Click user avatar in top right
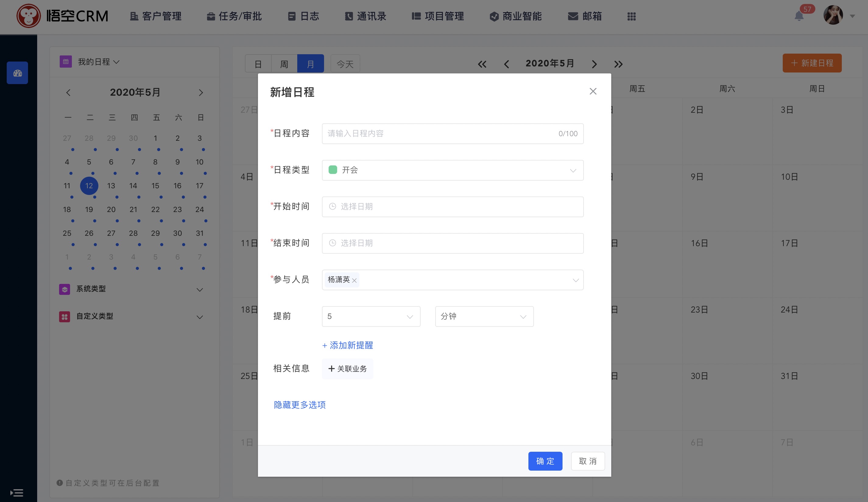Viewport: 868px width, 502px height. pyautogui.click(x=833, y=16)
